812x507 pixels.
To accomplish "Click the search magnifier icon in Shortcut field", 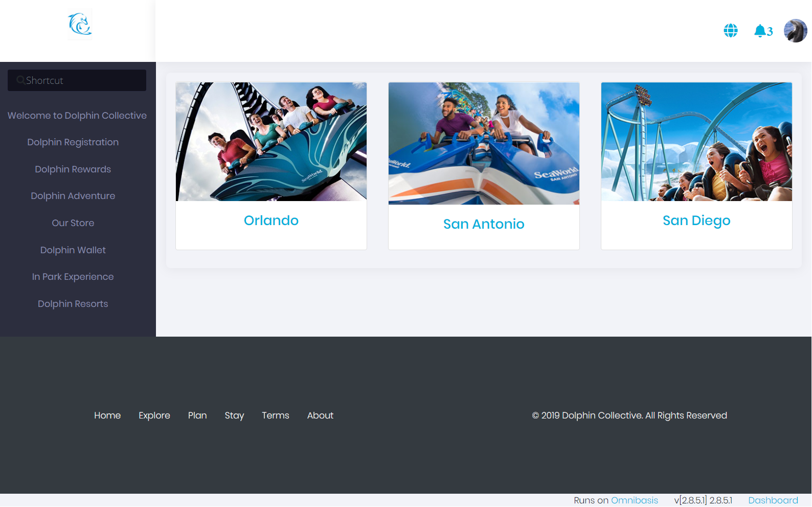I will pos(20,80).
